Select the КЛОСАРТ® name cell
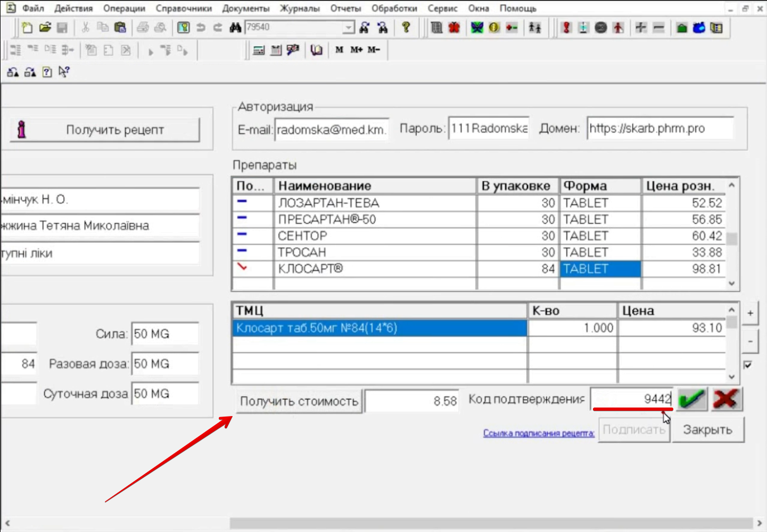The height and width of the screenshot is (532, 767). pos(375,269)
